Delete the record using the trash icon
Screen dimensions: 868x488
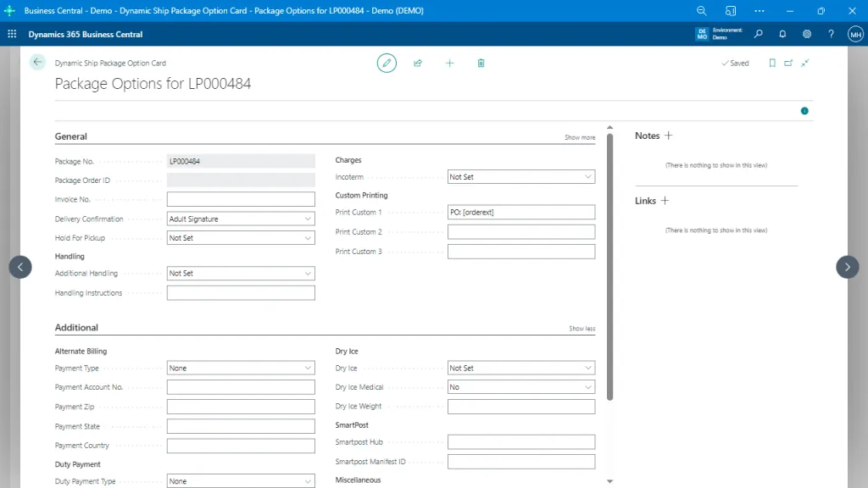tap(481, 63)
